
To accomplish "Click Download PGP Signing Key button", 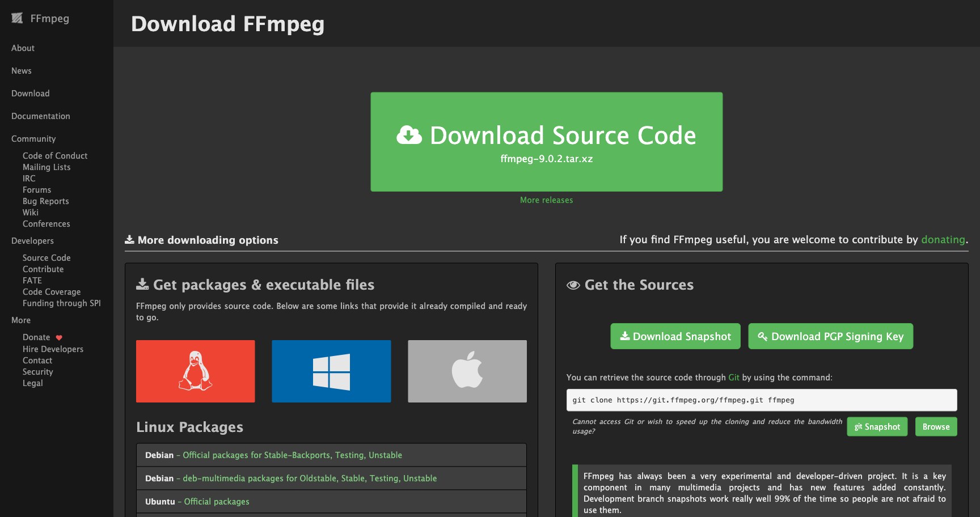I will click(831, 336).
